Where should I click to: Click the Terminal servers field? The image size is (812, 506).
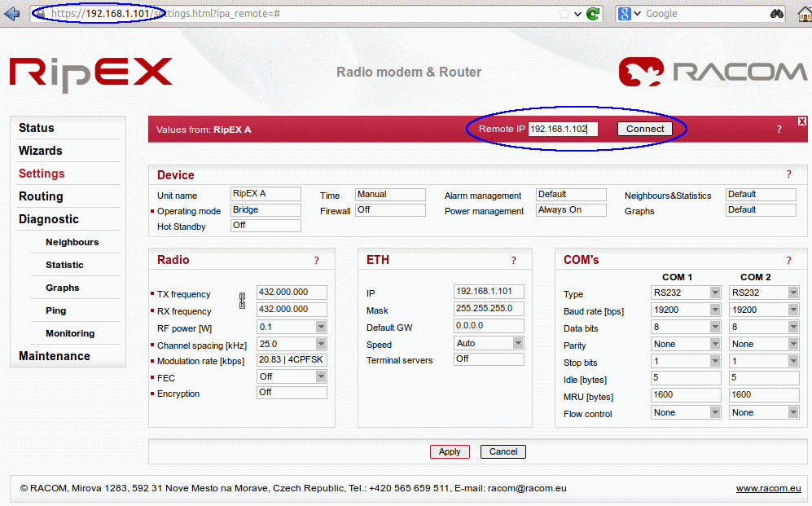[489, 359]
